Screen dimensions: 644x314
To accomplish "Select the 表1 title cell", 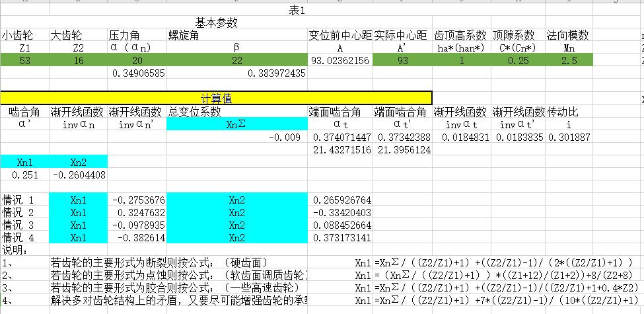I will click(297, 11).
